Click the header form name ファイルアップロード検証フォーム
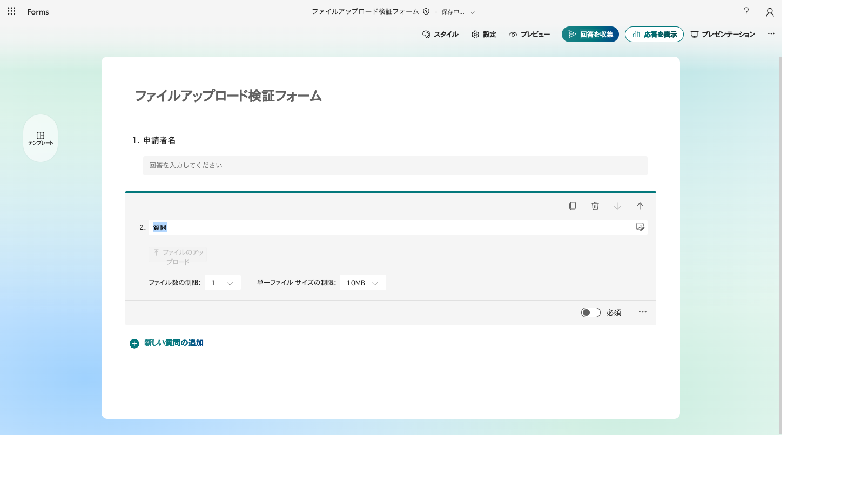Viewport: 868px width, 483px height. click(365, 11)
